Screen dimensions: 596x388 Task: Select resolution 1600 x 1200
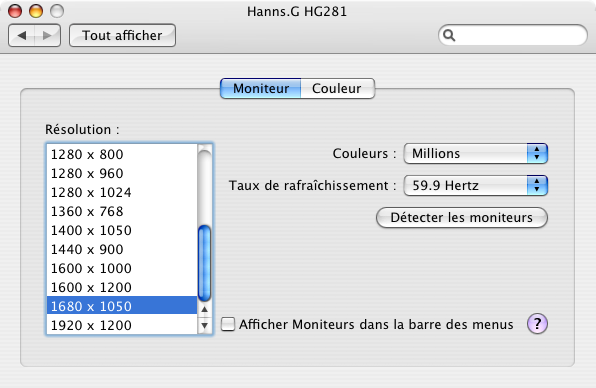122,287
